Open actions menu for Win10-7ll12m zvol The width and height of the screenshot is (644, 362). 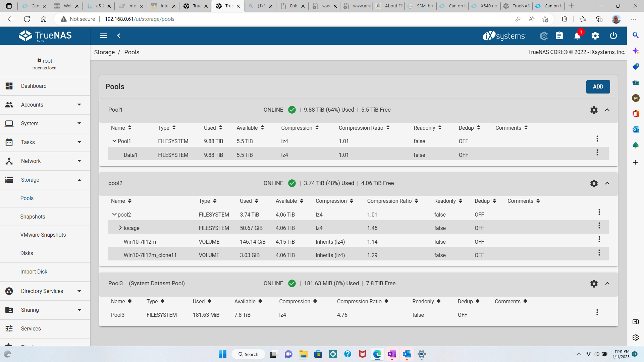pos(599,239)
